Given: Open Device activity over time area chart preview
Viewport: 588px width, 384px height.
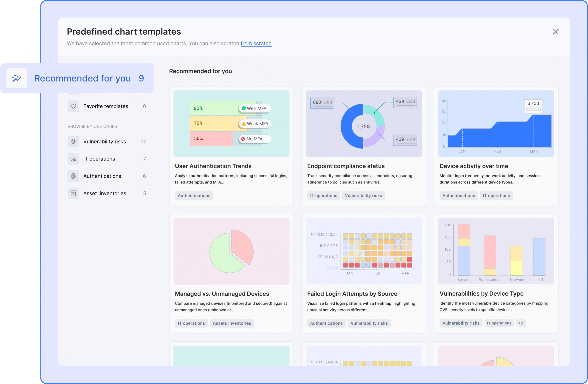Looking at the screenshot, I should click(496, 123).
